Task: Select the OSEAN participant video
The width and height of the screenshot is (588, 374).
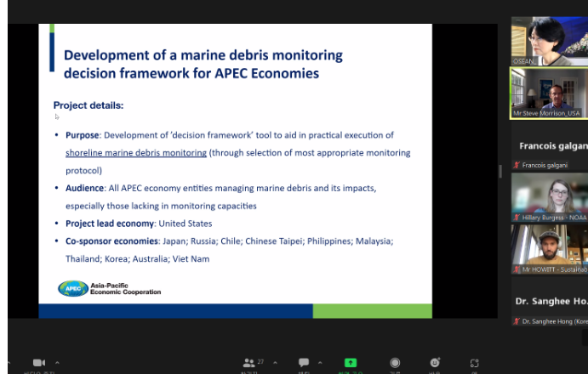Action: pos(550,41)
